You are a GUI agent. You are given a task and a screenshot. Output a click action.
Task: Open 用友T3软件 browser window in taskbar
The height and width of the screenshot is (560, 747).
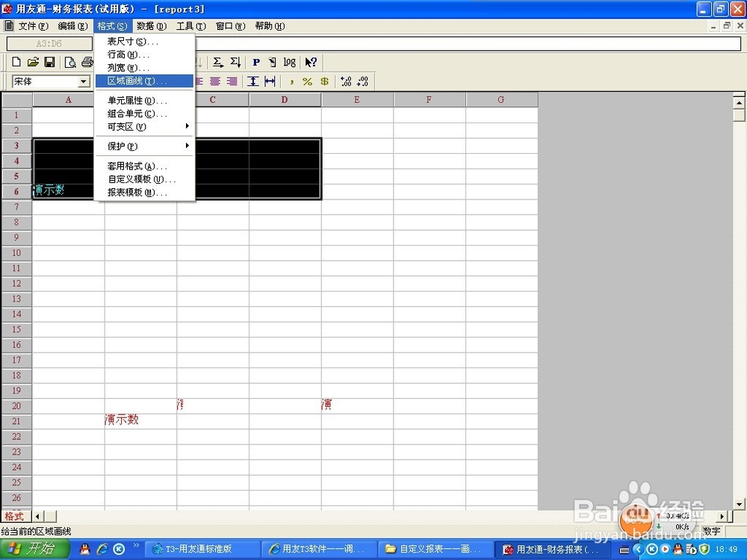click(x=317, y=549)
